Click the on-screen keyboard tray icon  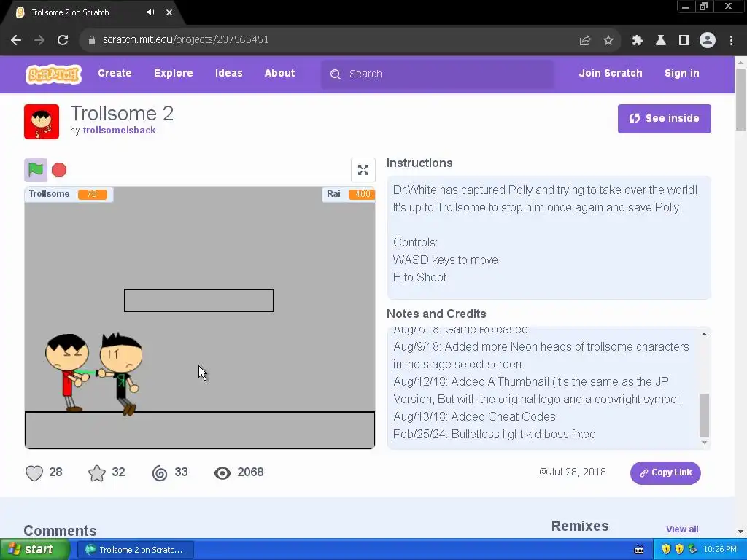639,550
